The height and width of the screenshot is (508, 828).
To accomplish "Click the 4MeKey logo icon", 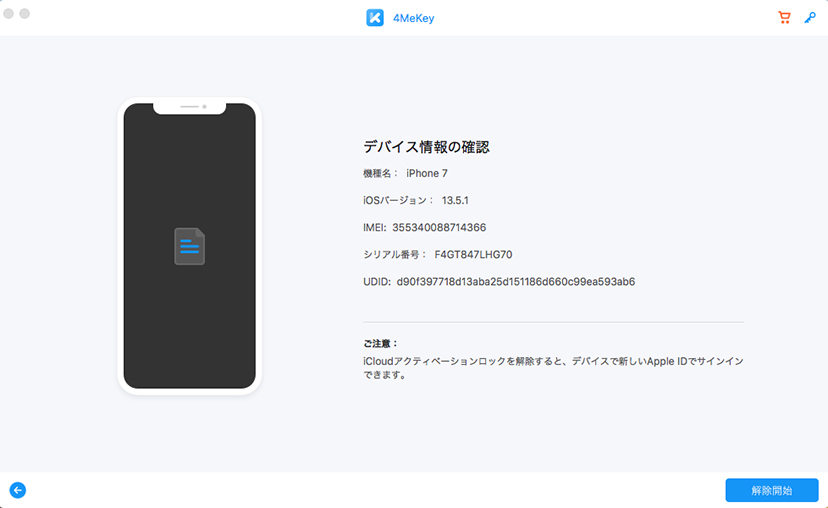I will tap(375, 18).
